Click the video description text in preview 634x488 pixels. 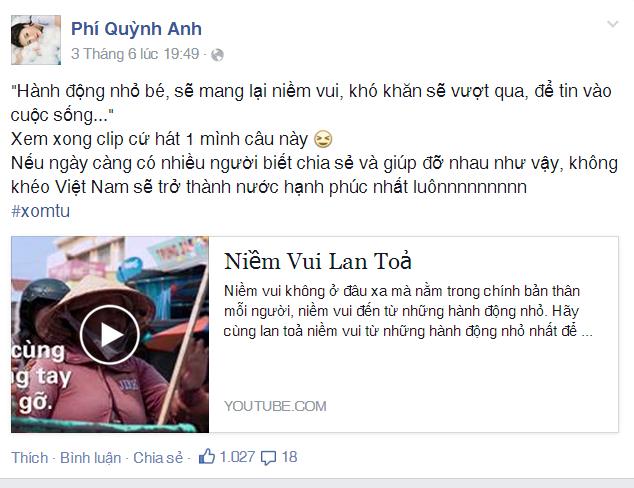click(408, 311)
